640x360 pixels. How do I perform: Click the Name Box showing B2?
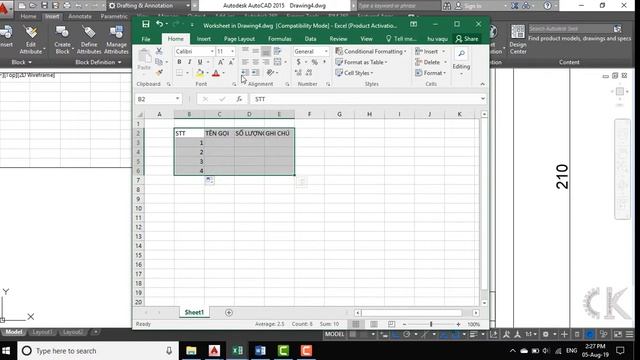pos(158,99)
